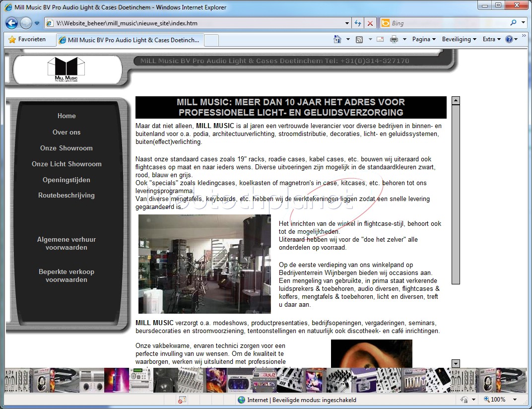Screen dimensions: 532x409
Task: Show more toolbar items via the chevron
Action: pos(524,35)
